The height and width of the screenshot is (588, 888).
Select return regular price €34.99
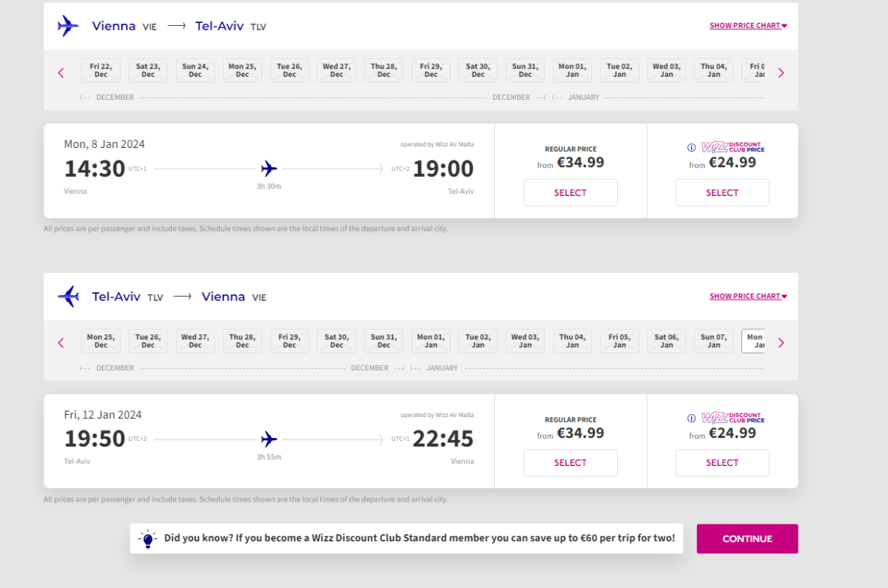(571, 463)
